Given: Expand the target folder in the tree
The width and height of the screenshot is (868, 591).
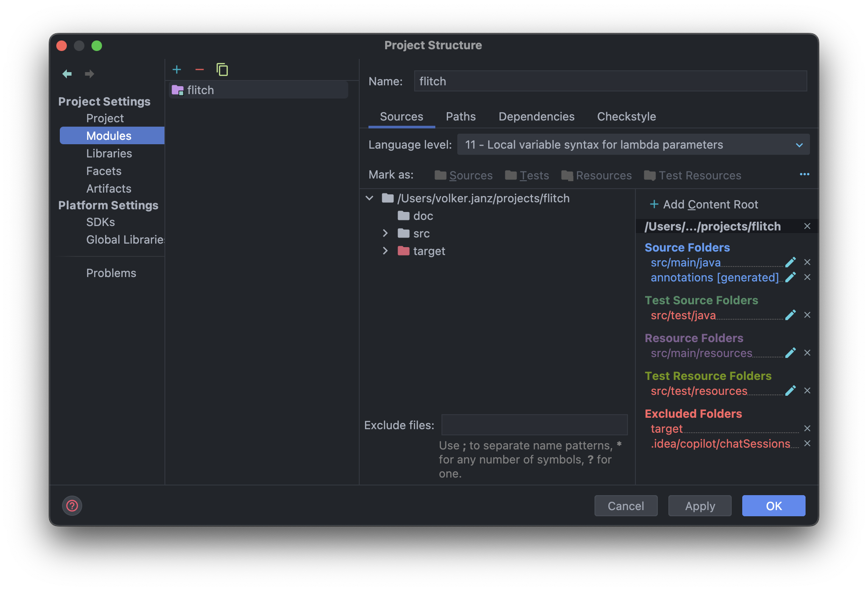Looking at the screenshot, I should tap(386, 251).
